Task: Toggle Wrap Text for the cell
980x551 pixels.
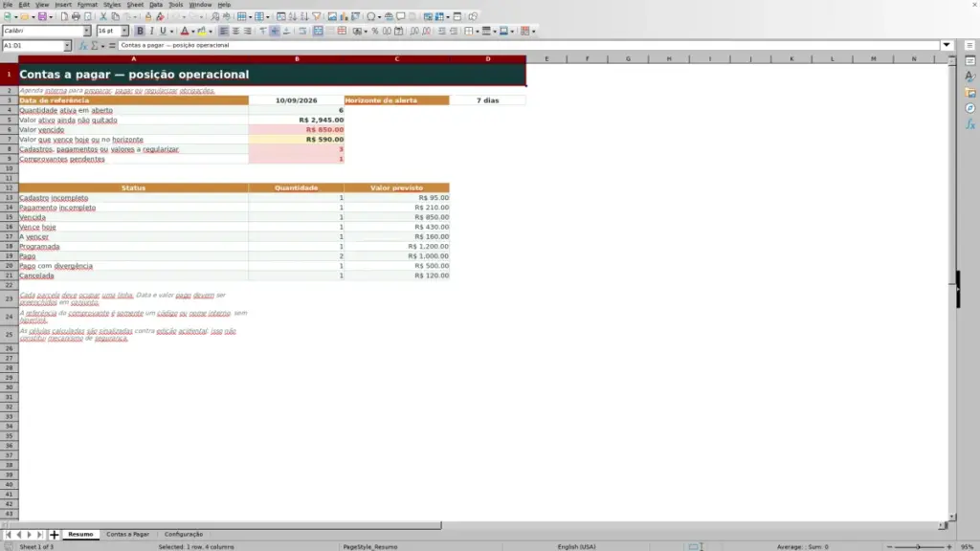Action: click(x=302, y=32)
